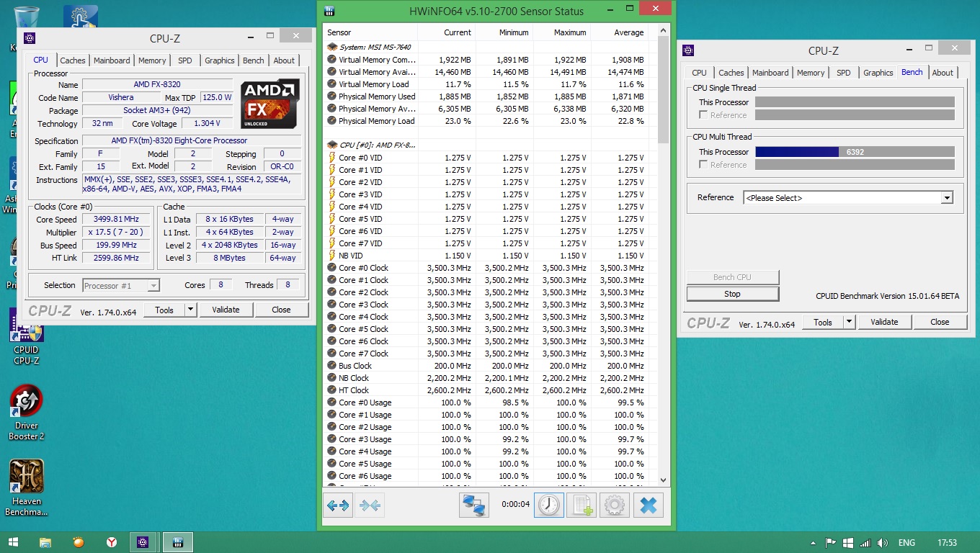This screenshot has height=553, width=980.
Task: Click Validate in CPU-Z Bench window
Action: [x=884, y=323]
